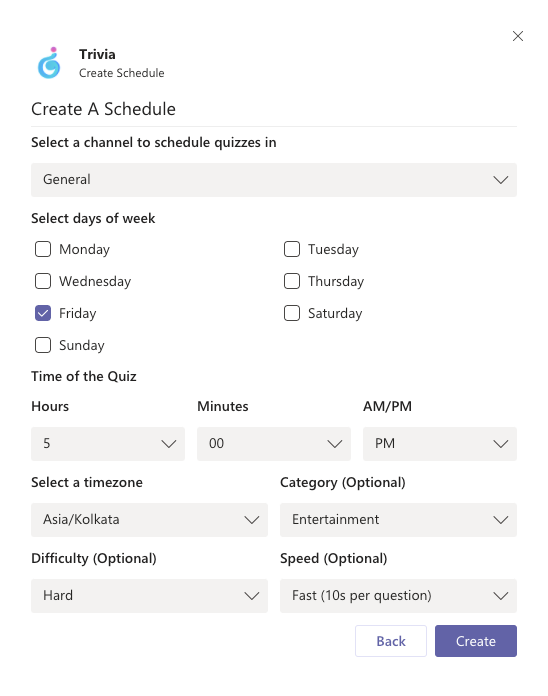The width and height of the screenshot is (548, 696).
Task: Uncheck the Friday checkbox
Action: coord(43,313)
